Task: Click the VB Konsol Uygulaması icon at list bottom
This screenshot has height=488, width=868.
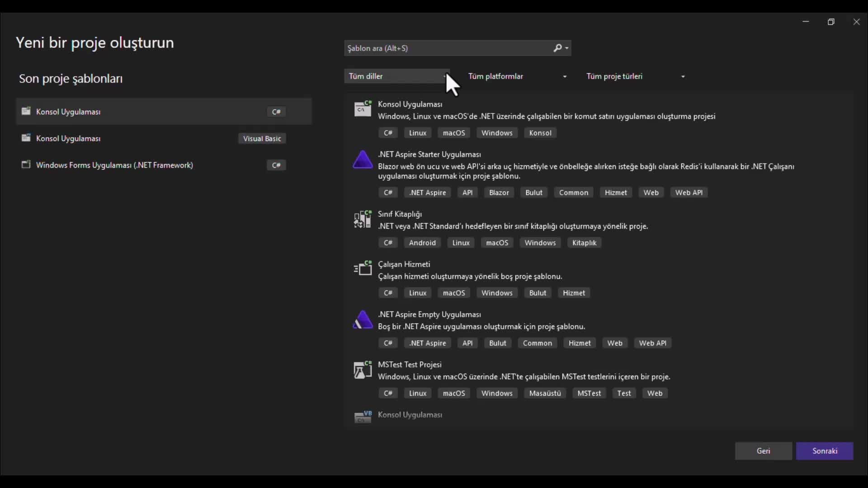Action: click(363, 417)
